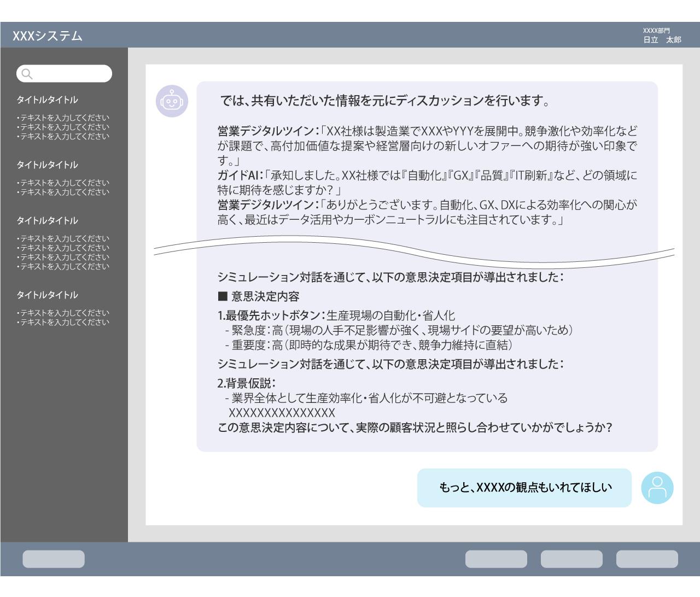Select the fourth タイトルタイトル sidebar heading
Screen dimensions: 700x597
(x=47, y=295)
